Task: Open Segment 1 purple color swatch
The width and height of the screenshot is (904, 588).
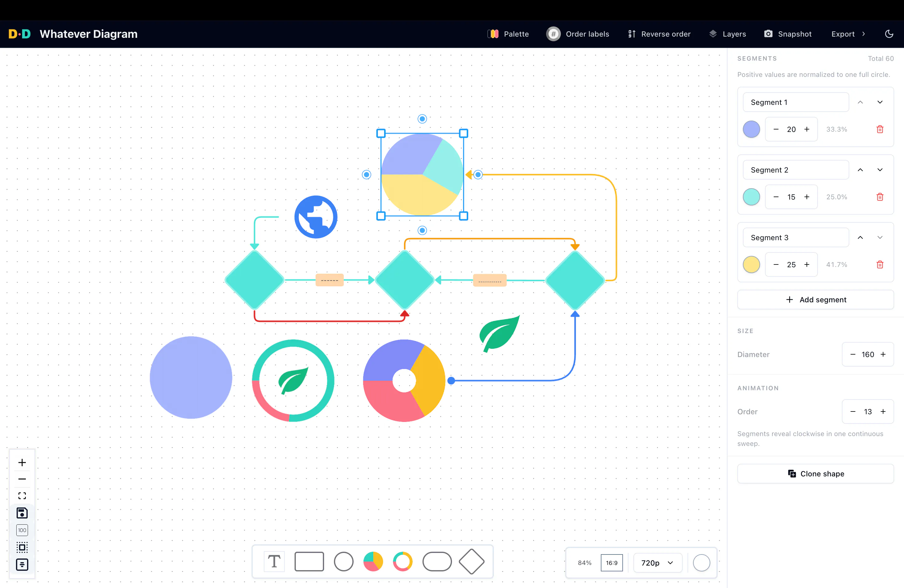Action: pos(751,129)
